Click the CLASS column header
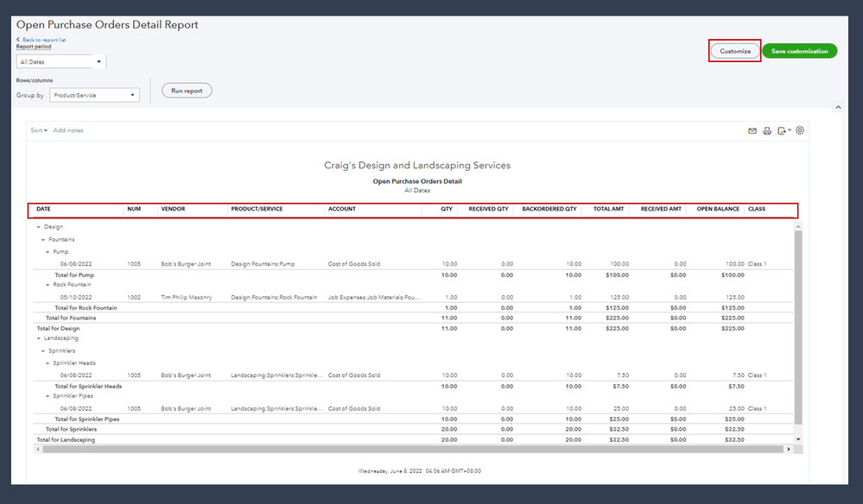863x504 pixels. point(757,209)
